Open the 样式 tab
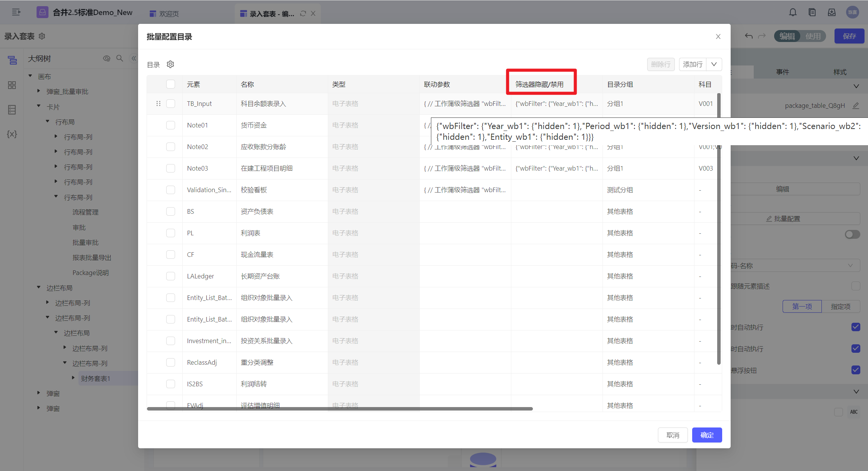Image resolution: width=868 pixels, height=471 pixels. (x=840, y=72)
